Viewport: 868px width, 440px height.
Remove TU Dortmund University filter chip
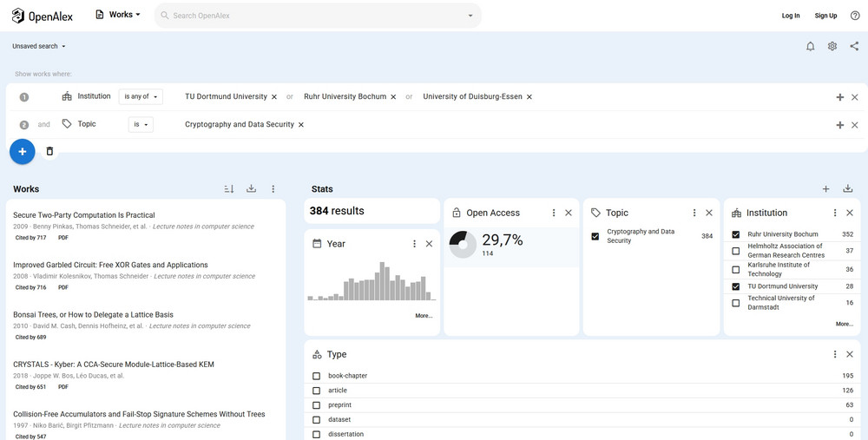(274, 97)
